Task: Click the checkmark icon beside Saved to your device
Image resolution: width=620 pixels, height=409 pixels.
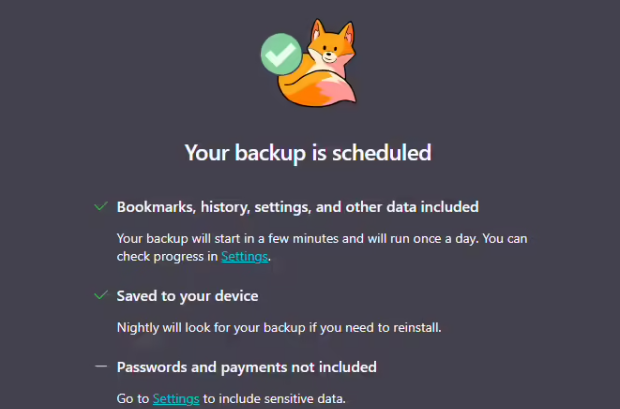Action: [100, 296]
